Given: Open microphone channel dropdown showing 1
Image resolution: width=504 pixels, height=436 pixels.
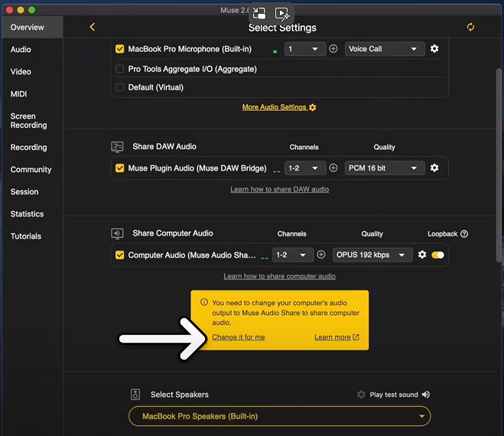Looking at the screenshot, I should [304, 49].
